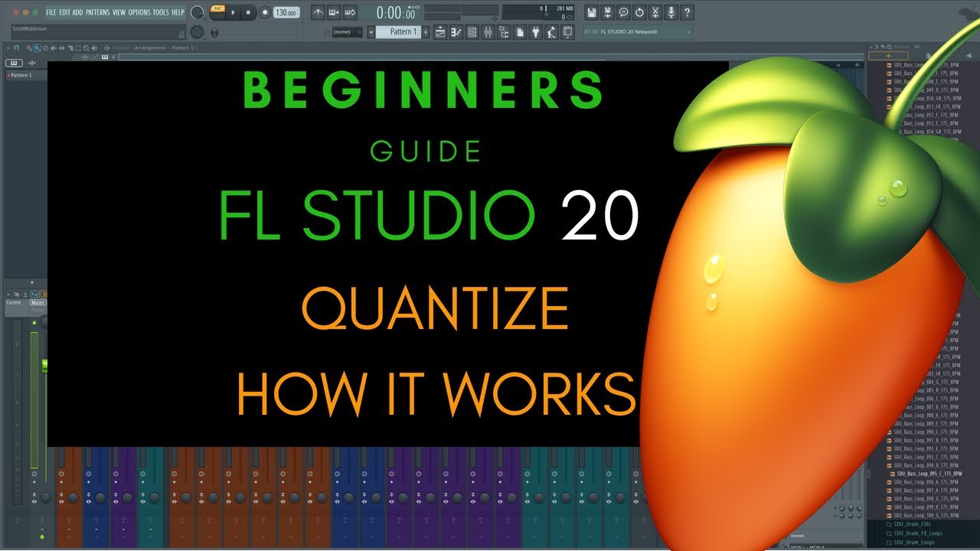Open the FILE menu
Viewport: 980px width, 551px height.
point(51,12)
